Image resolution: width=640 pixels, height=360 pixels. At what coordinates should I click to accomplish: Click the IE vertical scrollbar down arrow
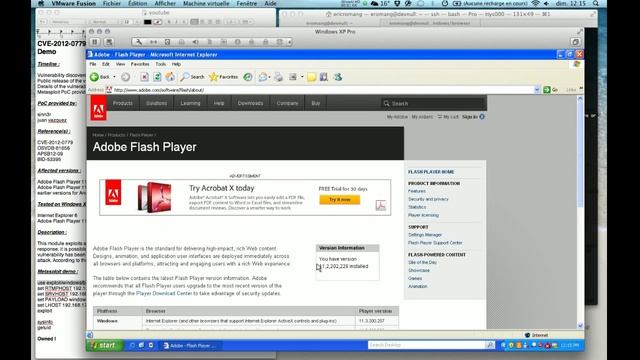(x=580, y=326)
